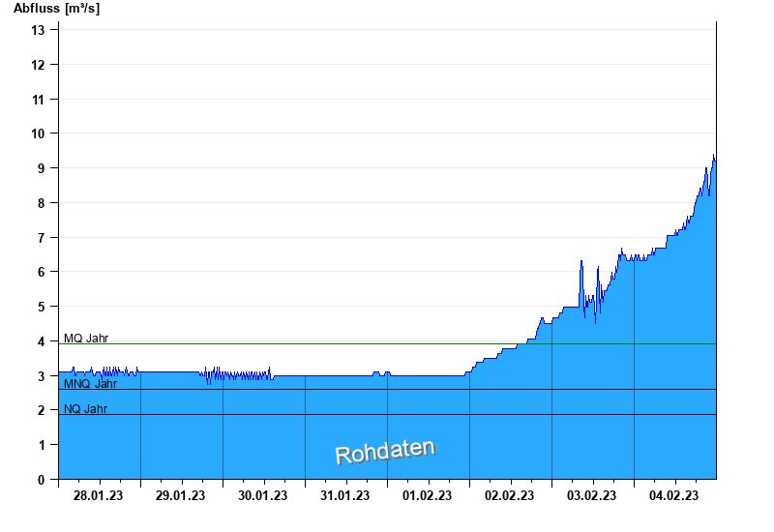
Task: Click y-axis value 13
Action: click(38, 30)
